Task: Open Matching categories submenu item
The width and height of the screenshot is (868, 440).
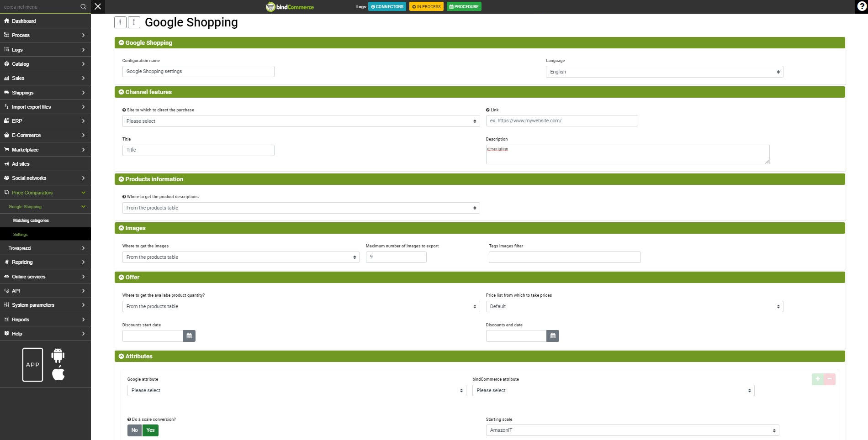Action: click(45, 220)
